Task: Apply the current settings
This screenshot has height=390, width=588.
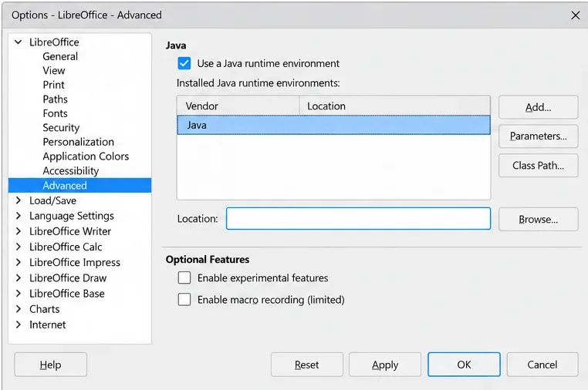Action: click(385, 365)
